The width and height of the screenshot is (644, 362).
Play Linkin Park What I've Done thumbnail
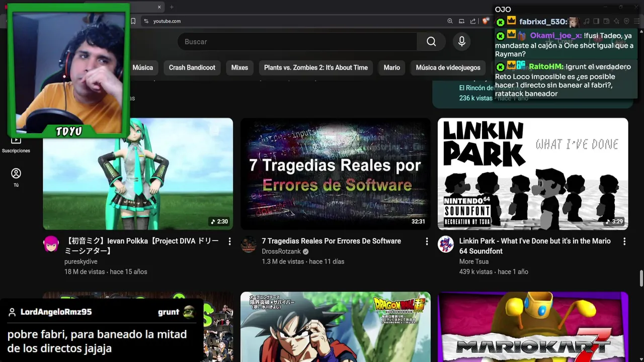(533, 174)
